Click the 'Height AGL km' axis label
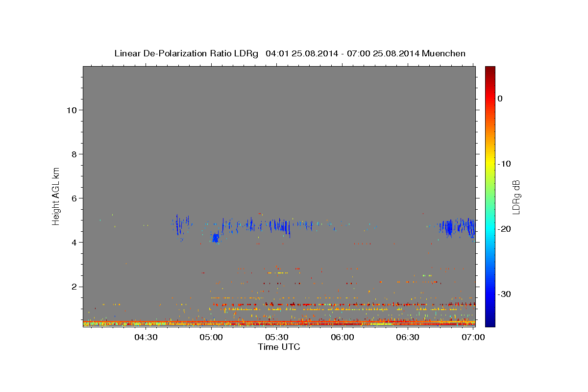 point(56,196)
